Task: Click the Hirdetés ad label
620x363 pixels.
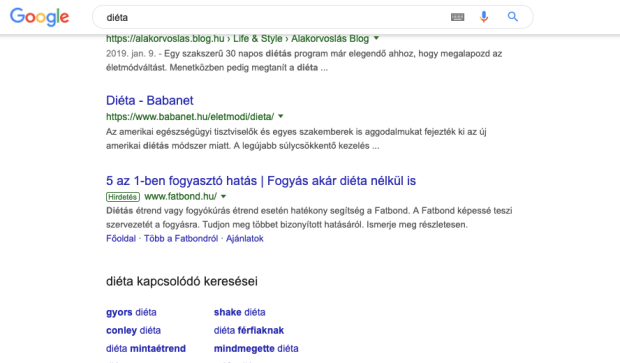Action: coord(123,197)
